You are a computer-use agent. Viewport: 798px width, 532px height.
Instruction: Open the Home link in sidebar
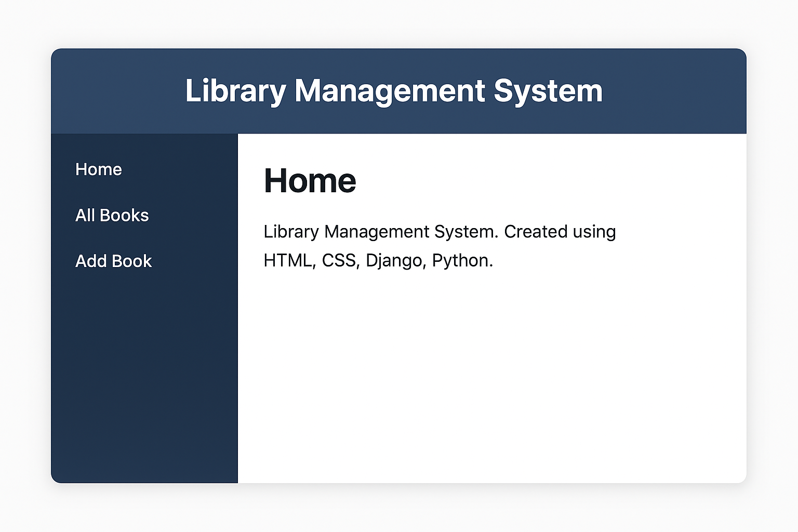[x=99, y=169]
